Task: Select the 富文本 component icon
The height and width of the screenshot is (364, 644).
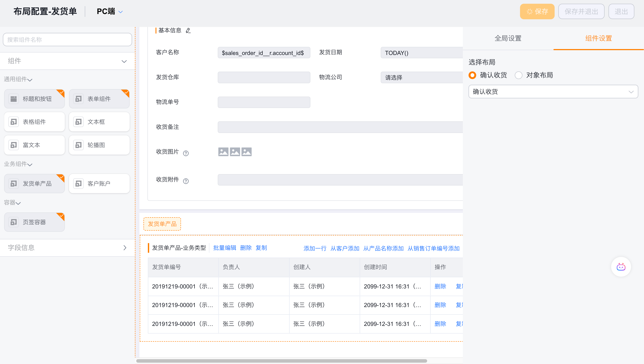Action: click(14, 145)
